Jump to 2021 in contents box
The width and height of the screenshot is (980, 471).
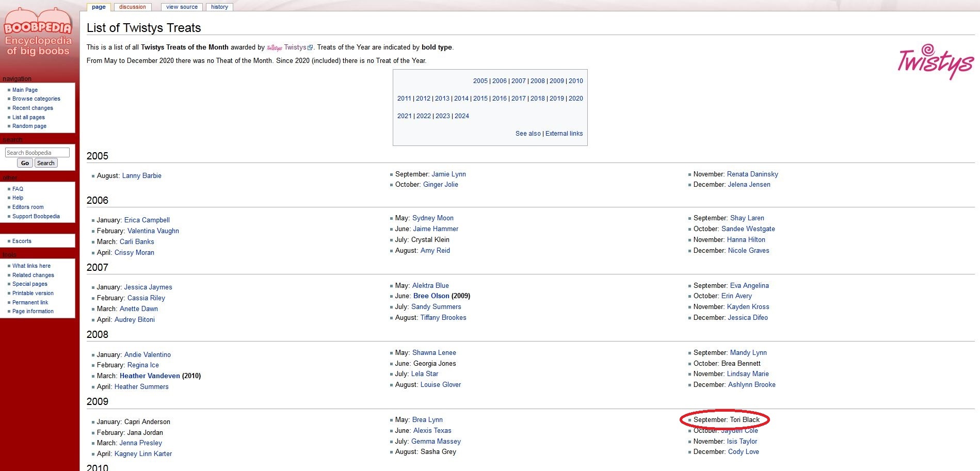click(x=405, y=116)
